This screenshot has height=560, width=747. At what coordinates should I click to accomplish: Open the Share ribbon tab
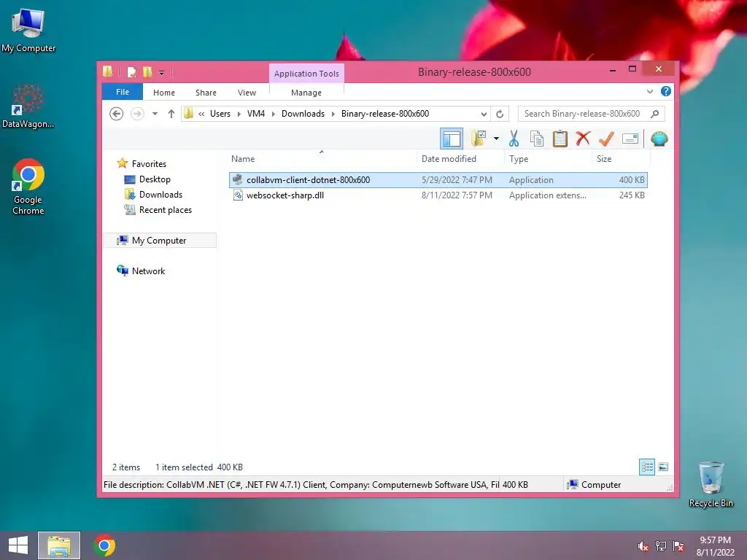(206, 93)
